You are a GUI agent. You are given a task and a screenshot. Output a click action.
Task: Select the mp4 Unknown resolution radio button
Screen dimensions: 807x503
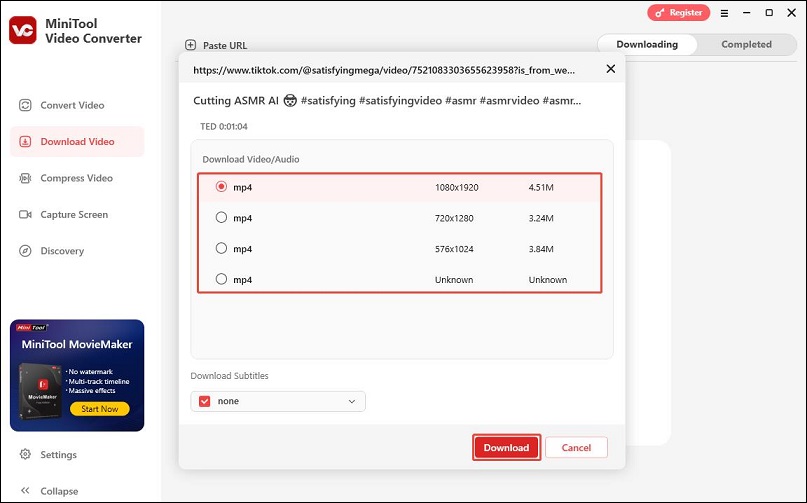221,279
